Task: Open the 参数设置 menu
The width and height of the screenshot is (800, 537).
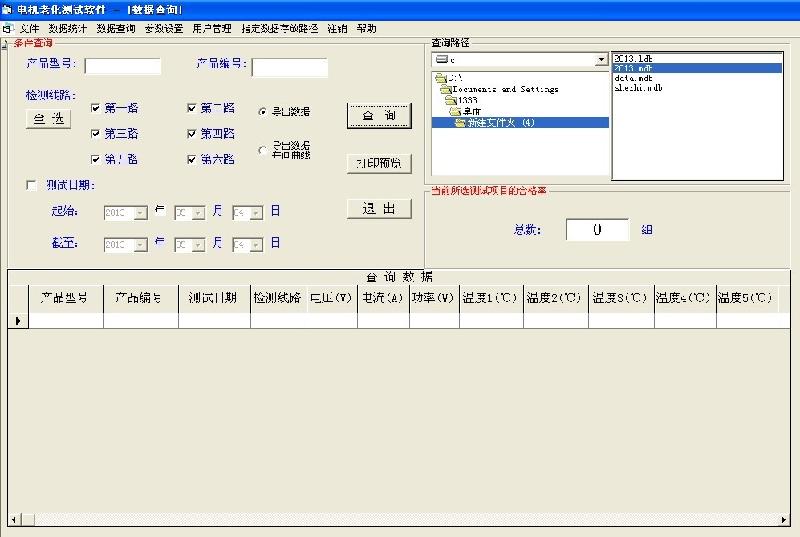Action: [x=163, y=29]
